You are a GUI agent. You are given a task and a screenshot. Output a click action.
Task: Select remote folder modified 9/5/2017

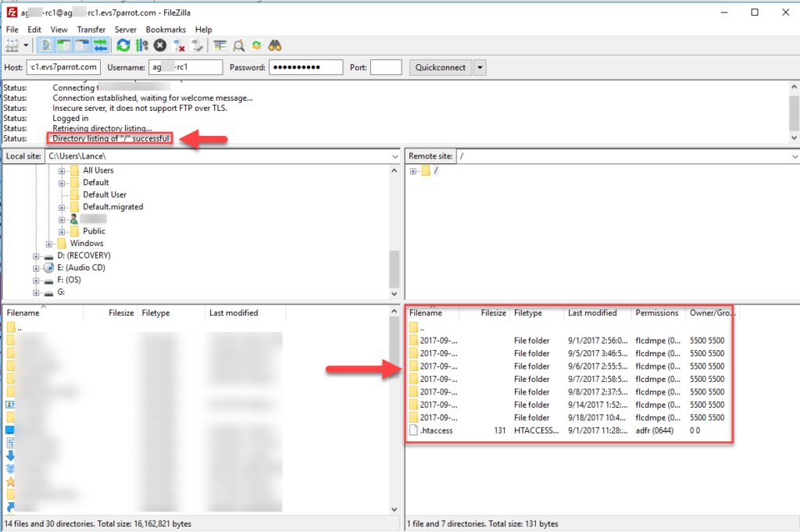tap(569, 353)
